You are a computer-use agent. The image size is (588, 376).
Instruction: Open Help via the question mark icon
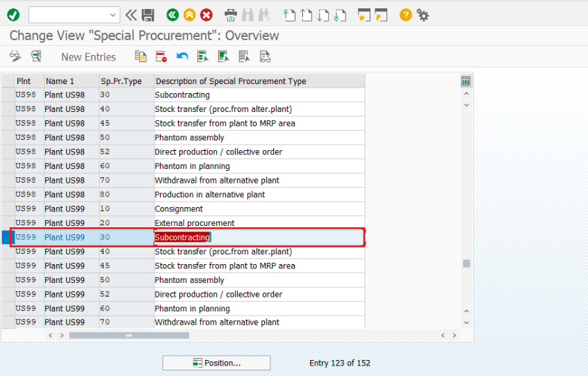coord(406,15)
